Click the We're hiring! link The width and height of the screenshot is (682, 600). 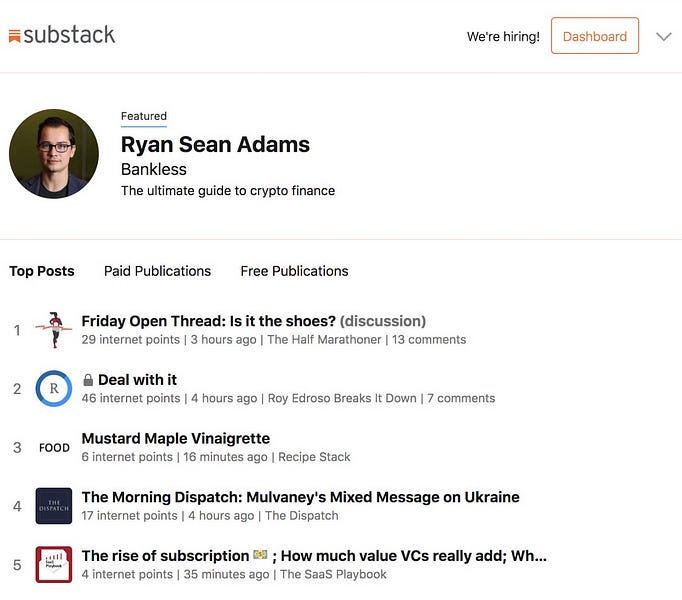point(503,37)
